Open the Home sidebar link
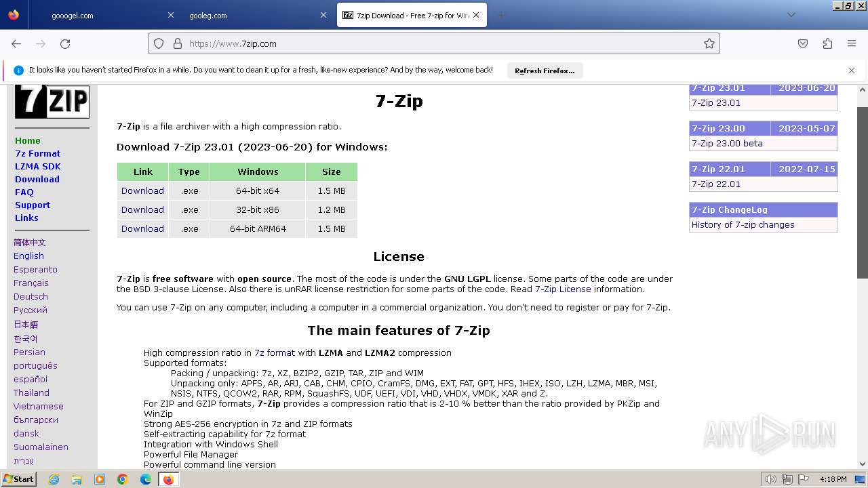This screenshot has height=488, width=868. (x=28, y=140)
